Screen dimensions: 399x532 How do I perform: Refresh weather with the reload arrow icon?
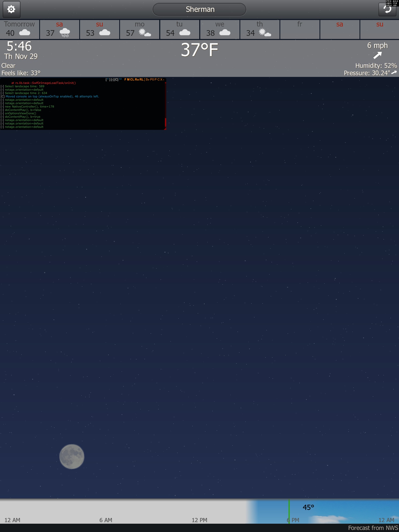387,9
